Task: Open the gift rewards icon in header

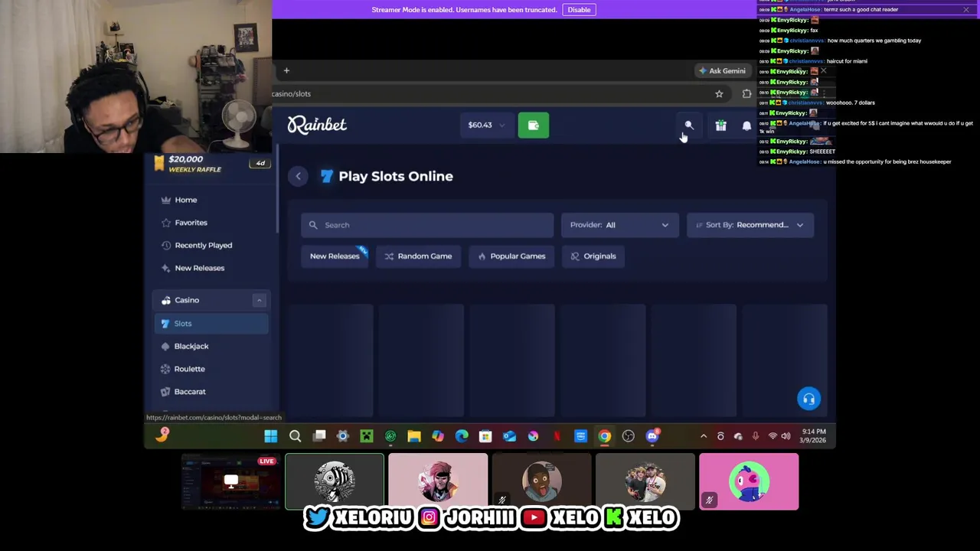Action: (720, 126)
